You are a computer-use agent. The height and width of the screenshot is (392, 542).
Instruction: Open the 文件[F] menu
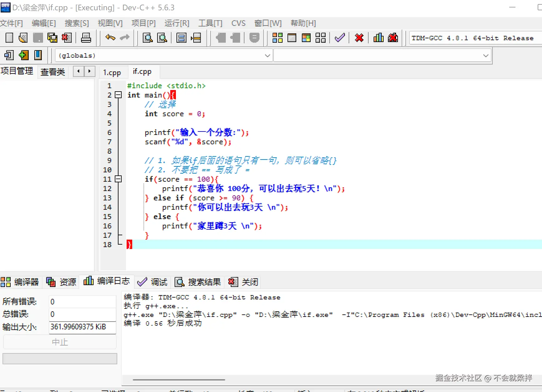point(12,23)
